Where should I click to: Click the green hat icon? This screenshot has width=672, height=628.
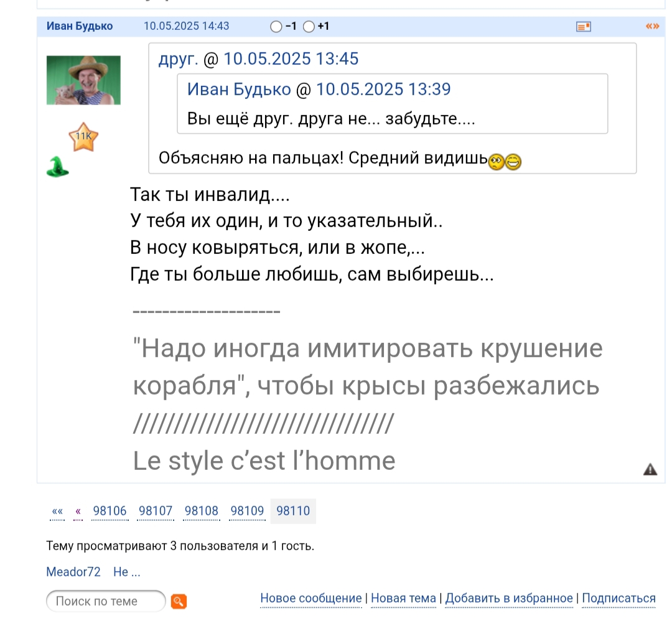coord(57,167)
